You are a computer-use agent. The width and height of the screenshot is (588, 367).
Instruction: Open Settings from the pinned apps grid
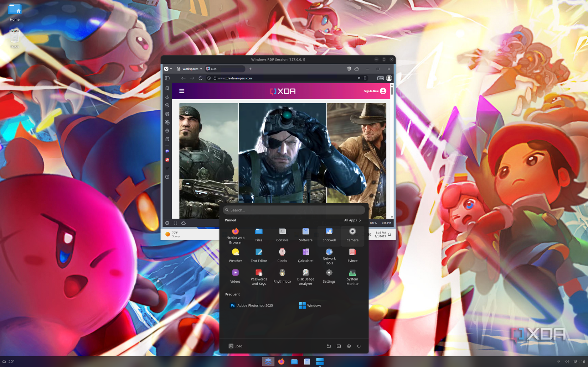(x=329, y=277)
